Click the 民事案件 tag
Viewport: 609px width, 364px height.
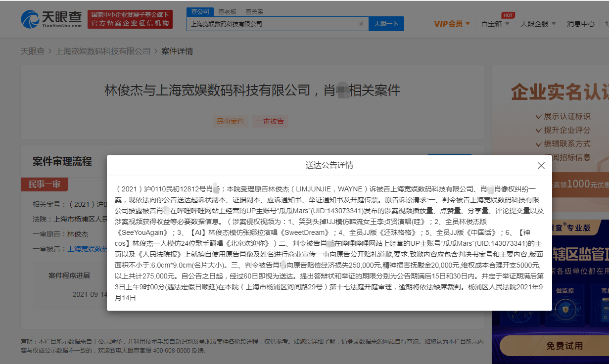pos(231,121)
